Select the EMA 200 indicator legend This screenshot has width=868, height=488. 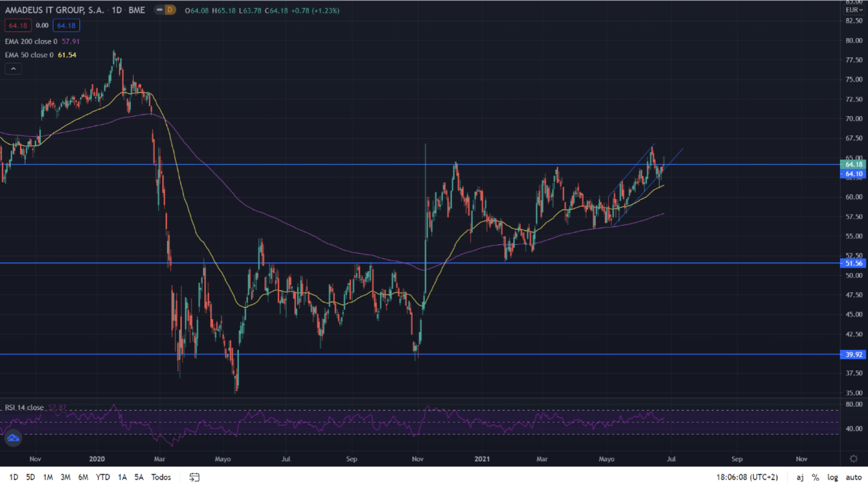[31, 42]
